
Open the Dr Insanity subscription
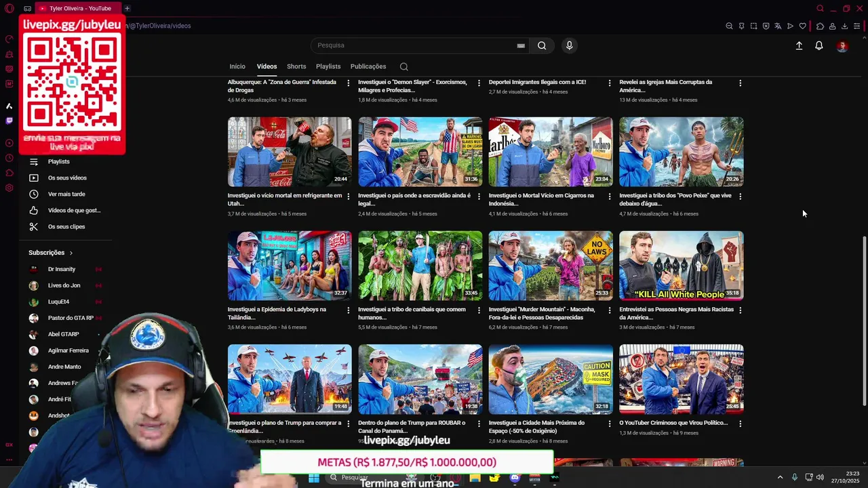click(x=62, y=269)
